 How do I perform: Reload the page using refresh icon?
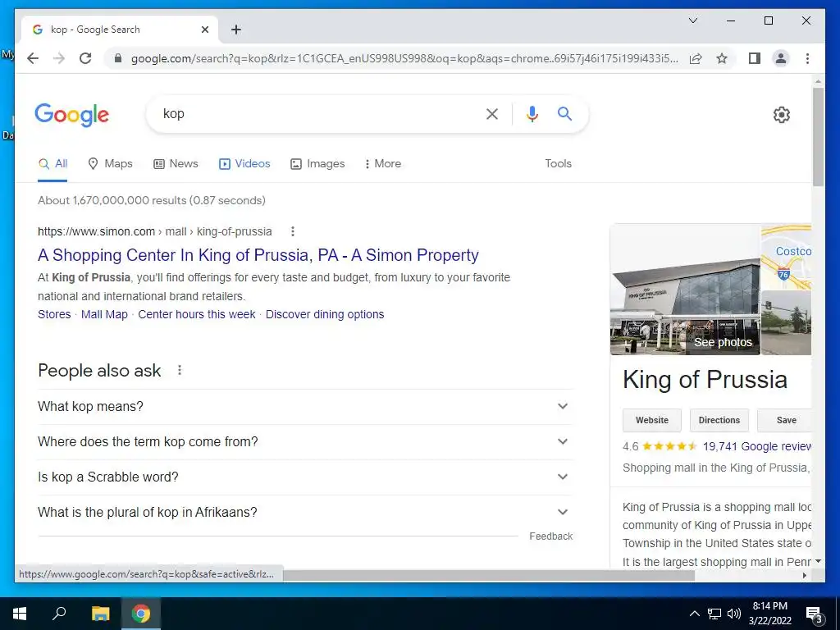pyautogui.click(x=85, y=58)
